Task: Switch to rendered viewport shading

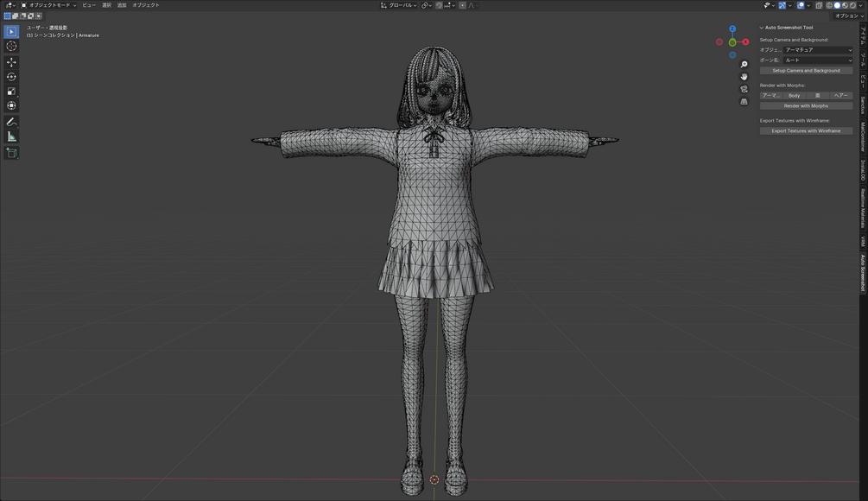Action: click(x=852, y=5)
